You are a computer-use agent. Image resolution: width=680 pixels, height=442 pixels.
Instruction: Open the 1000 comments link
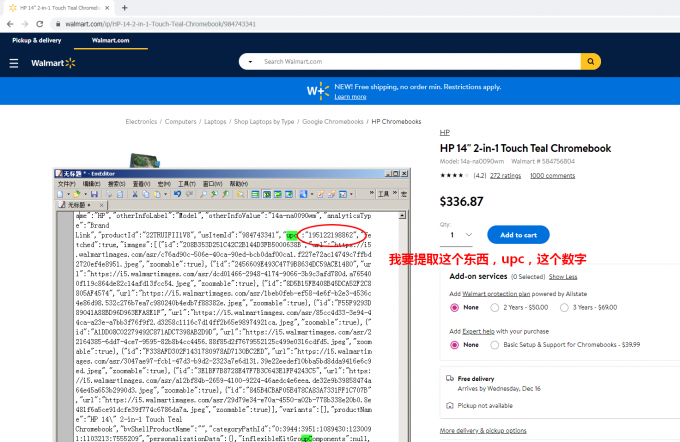pos(552,176)
